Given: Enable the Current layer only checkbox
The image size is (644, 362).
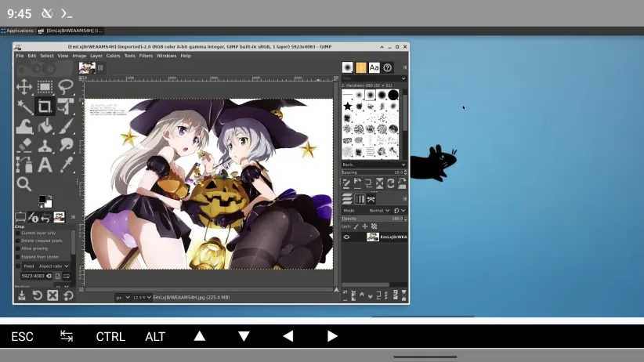Looking at the screenshot, I should tap(18, 233).
